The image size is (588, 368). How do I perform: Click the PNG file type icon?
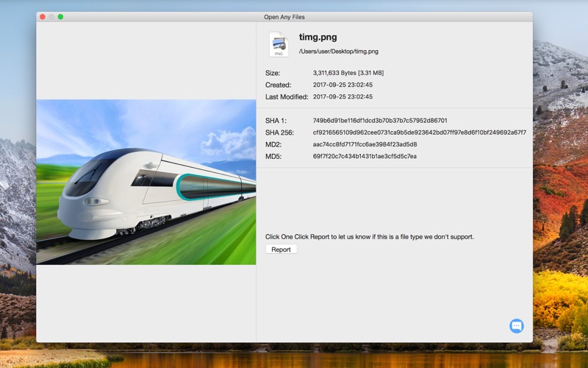point(279,44)
